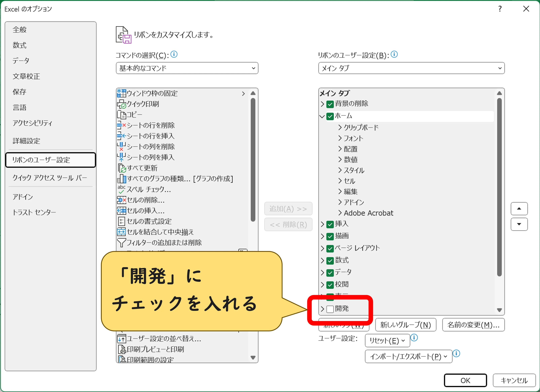Click the セルの挿入 icon
The width and height of the screenshot is (540, 392).
point(121,211)
